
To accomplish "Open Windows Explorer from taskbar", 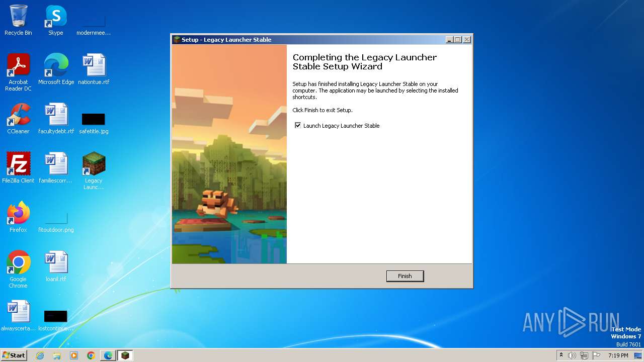I will [x=57, y=355].
